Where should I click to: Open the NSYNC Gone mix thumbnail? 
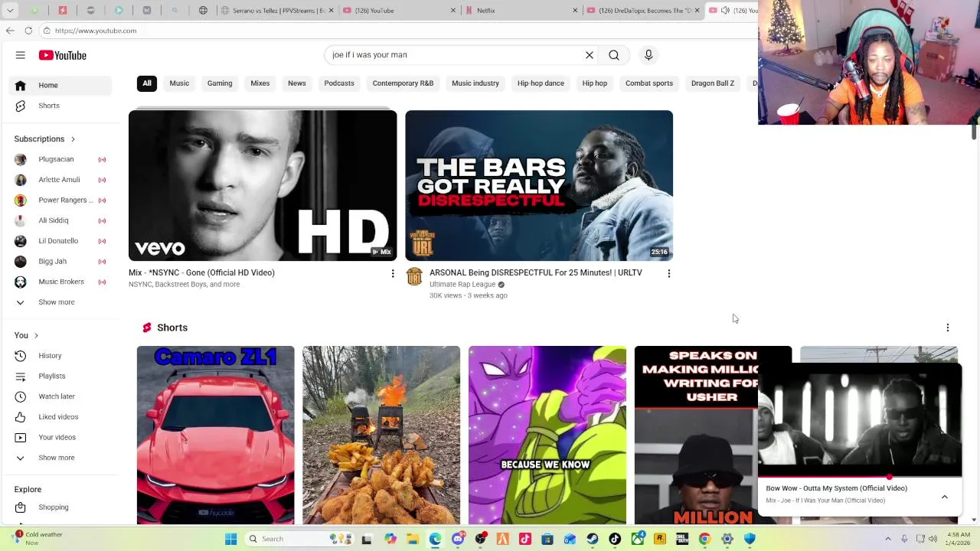coord(263,185)
